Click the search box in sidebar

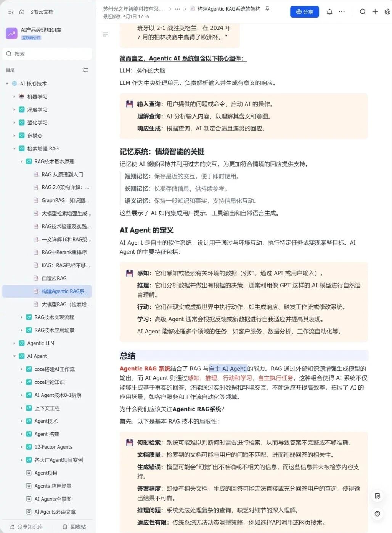coord(47,54)
